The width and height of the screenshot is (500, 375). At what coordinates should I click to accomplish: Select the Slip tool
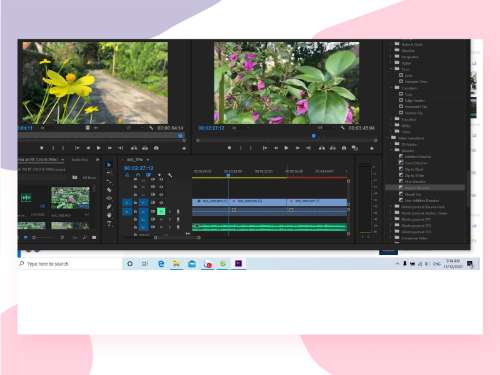(x=109, y=198)
